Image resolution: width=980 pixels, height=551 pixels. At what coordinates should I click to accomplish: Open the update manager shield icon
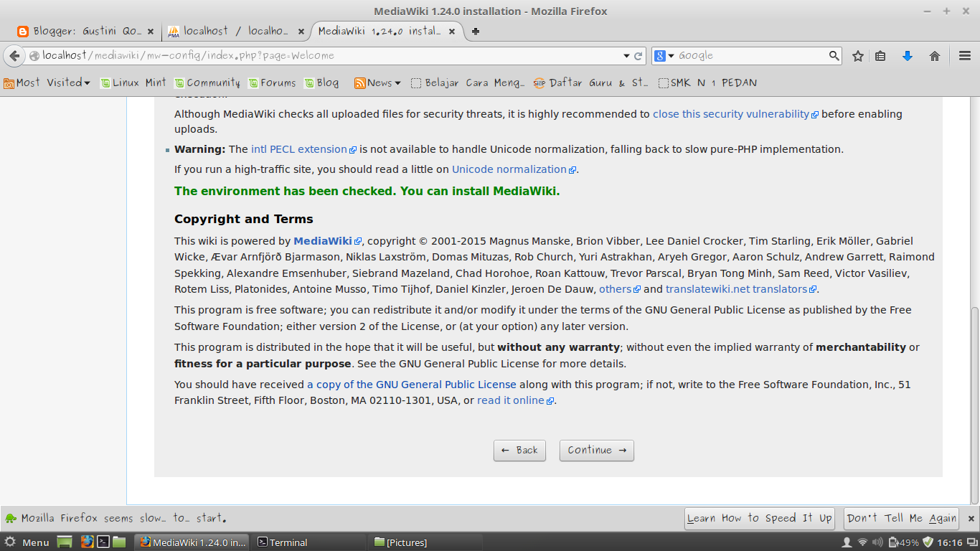point(928,542)
